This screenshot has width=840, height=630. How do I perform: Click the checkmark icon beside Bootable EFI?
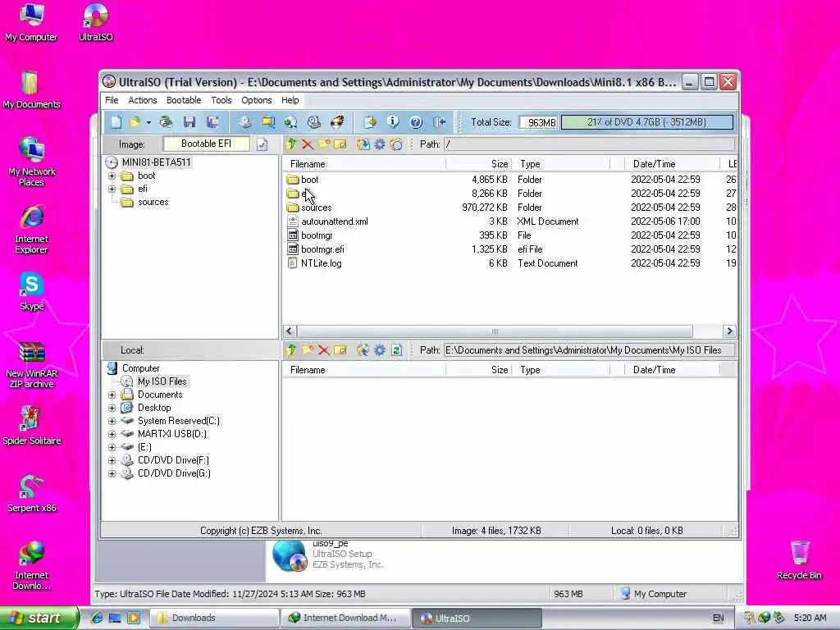[262, 144]
